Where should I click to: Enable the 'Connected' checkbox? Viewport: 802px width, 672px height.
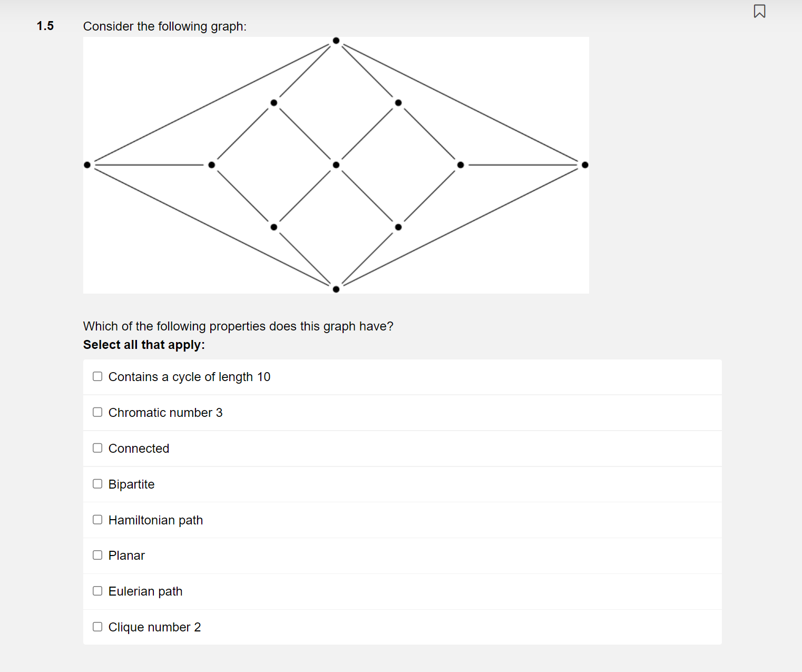click(x=97, y=447)
